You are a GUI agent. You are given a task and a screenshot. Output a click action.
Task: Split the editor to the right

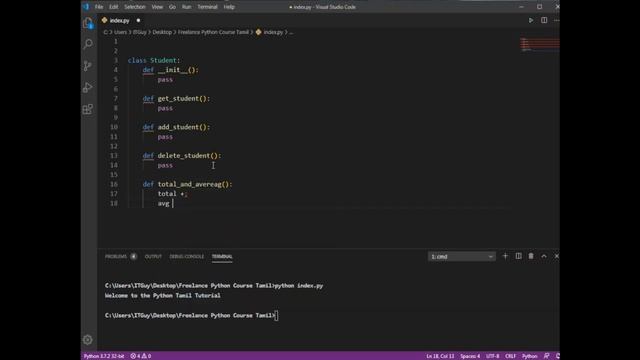tap(544, 20)
